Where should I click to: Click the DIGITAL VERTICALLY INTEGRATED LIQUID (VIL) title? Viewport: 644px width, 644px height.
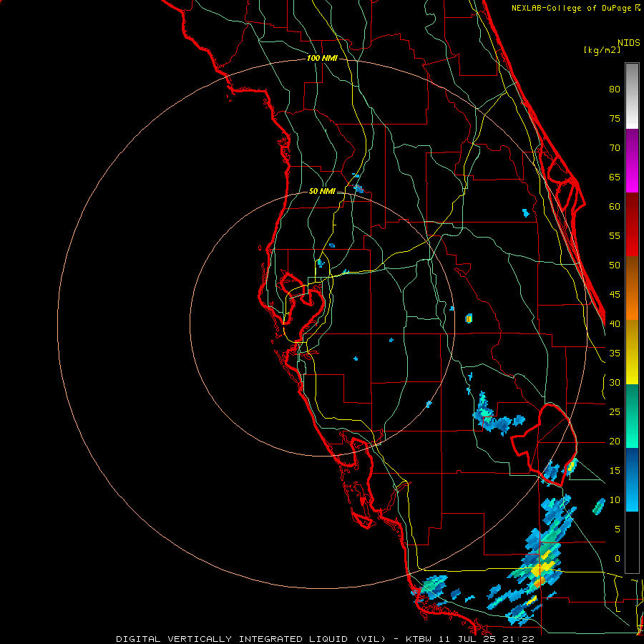pyautogui.click(x=250, y=639)
